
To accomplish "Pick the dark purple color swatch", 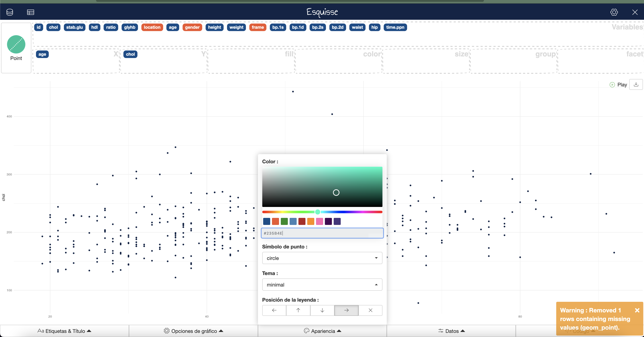I will coord(328,221).
